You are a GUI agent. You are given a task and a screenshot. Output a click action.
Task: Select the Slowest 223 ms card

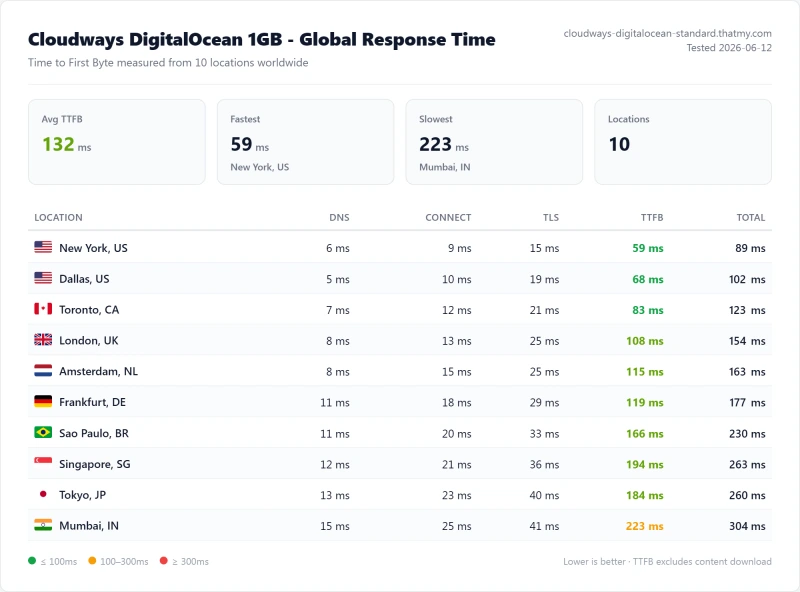494,142
